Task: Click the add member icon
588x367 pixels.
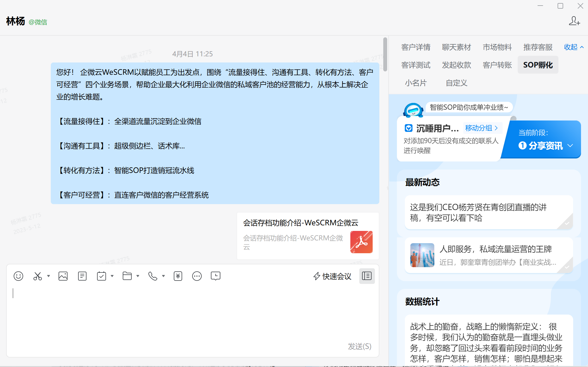Action: click(575, 21)
